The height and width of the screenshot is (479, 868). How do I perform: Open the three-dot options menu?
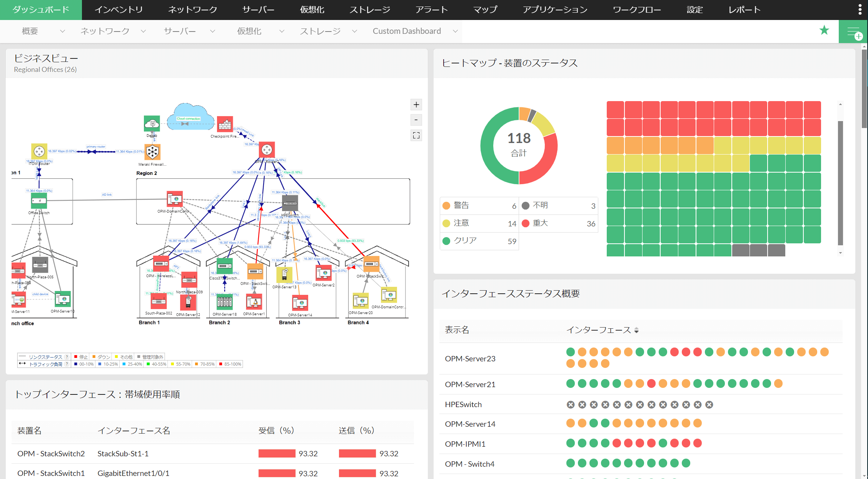point(860,9)
